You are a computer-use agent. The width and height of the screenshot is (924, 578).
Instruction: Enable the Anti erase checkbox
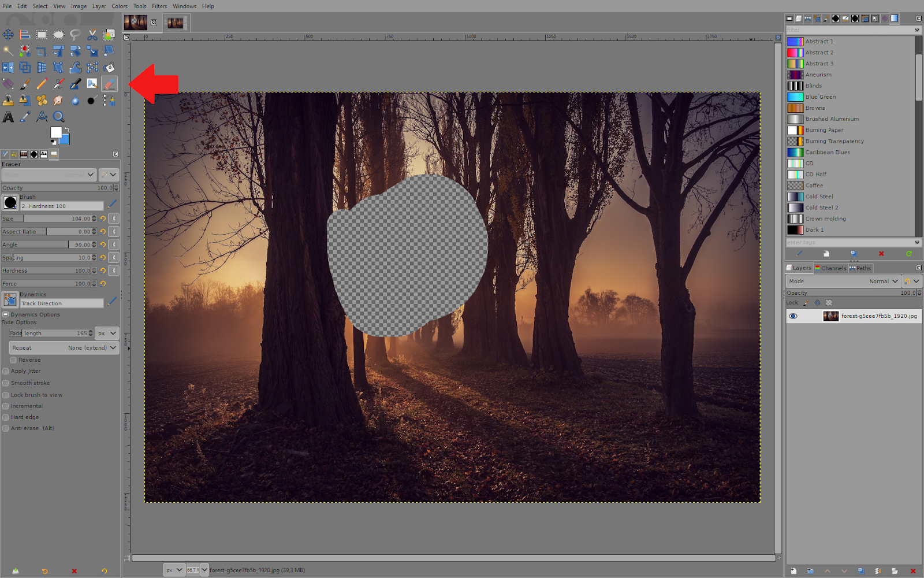6,428
